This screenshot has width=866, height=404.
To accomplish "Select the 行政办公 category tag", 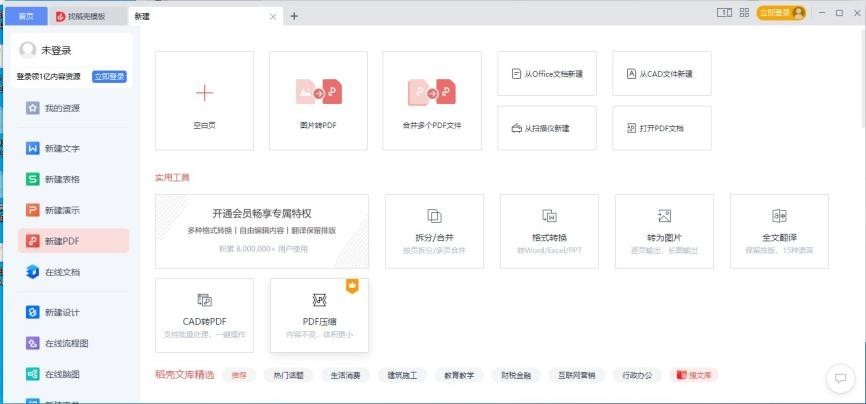I will pos(637,375).
